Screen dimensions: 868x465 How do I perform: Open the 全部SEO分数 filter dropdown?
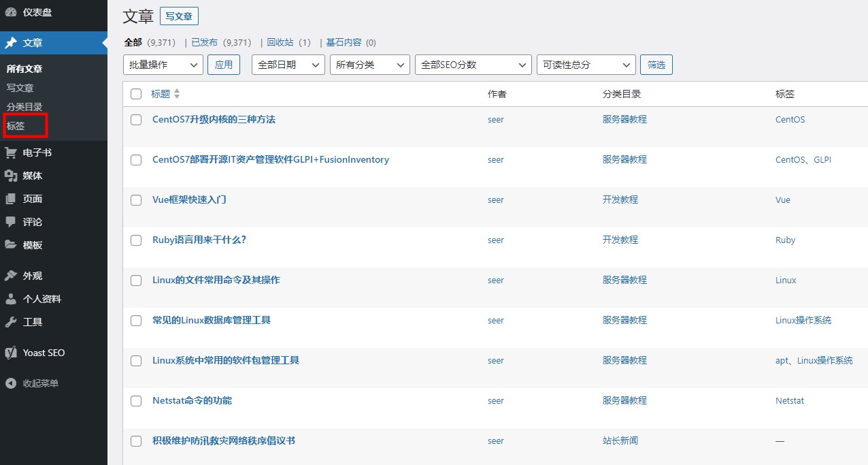coord(473,65)
